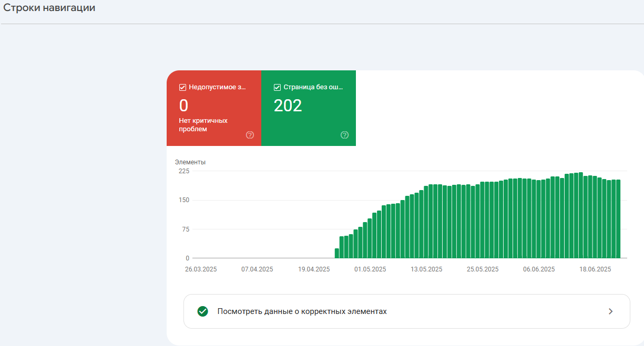Screen dimensions: 644x346
Task: Click the 225 value on the Y axis
Action: pos(183,171)
